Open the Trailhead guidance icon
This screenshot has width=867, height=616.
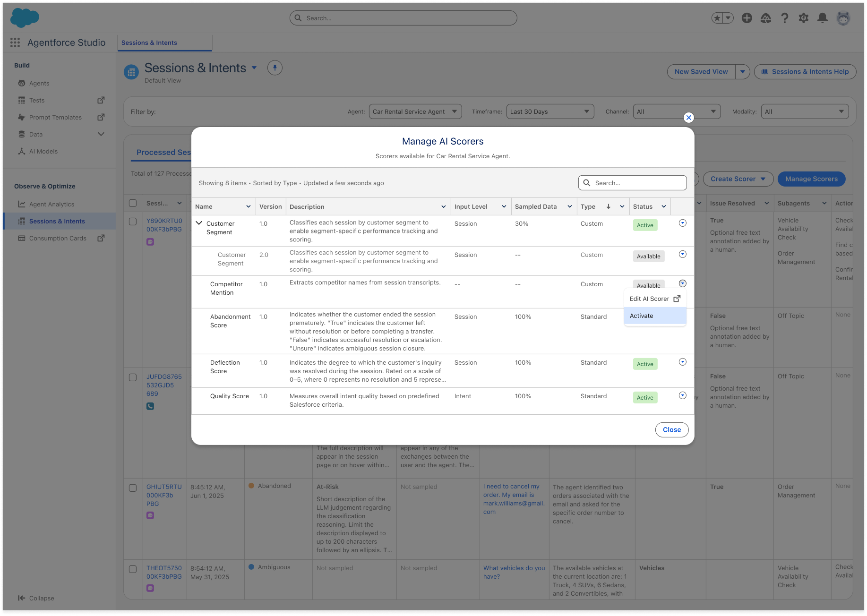(766, 18)
